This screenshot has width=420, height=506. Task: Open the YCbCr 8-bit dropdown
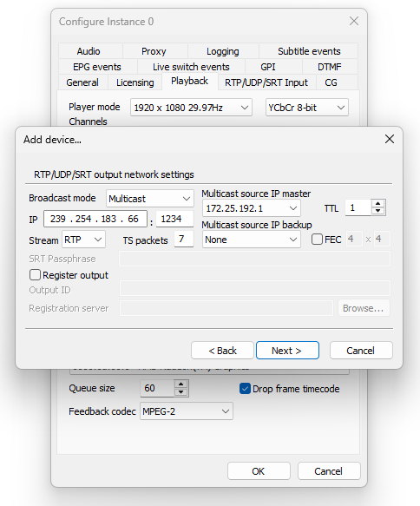click(307, 108)
